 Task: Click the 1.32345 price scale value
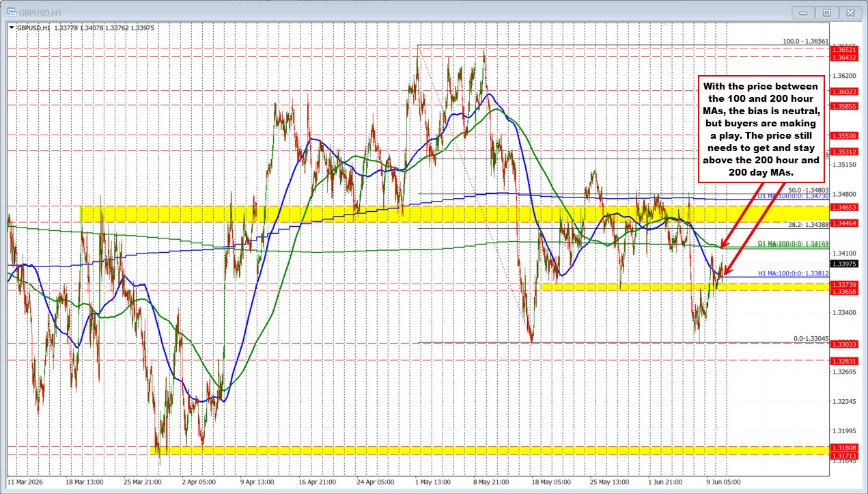843,401
